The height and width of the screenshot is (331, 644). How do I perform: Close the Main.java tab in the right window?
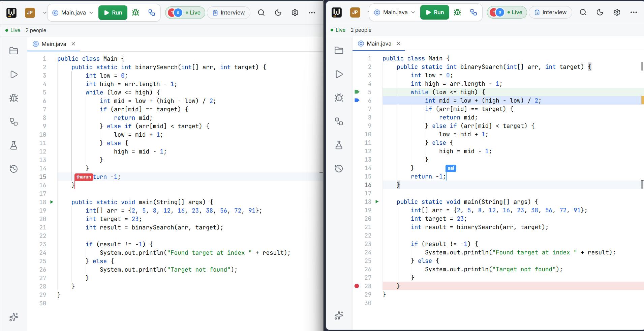(399, 44)
